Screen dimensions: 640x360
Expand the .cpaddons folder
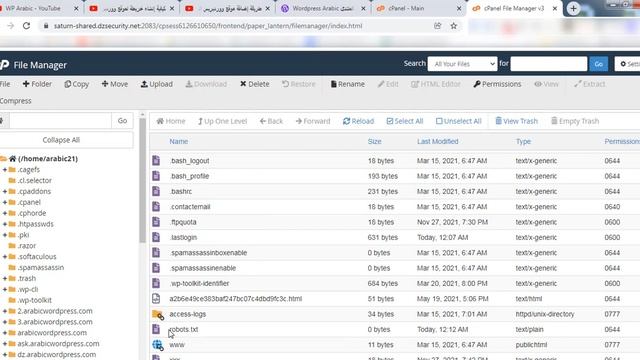(5, 191)
